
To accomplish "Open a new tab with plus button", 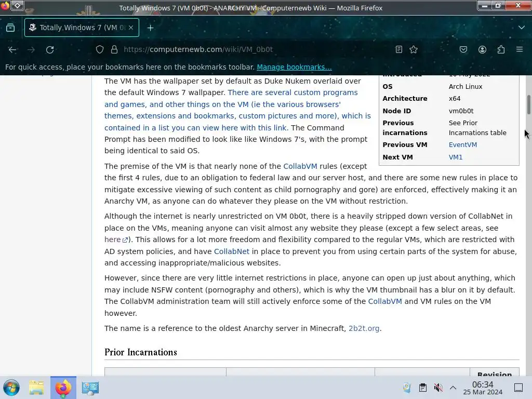I will click(150, 28).
